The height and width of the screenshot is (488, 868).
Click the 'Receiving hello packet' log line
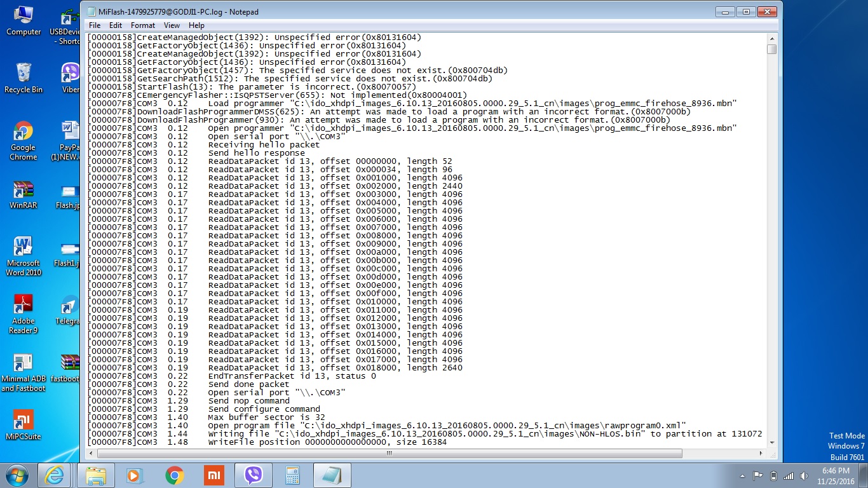click(x=203, y=145)
